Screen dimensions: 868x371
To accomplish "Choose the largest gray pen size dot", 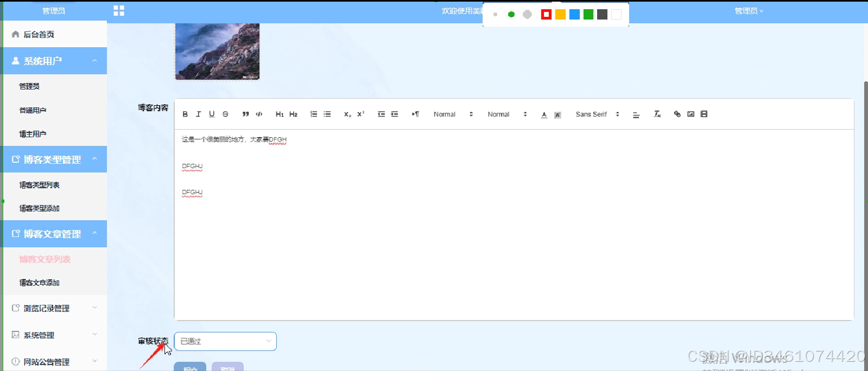I will pos(527,14).
